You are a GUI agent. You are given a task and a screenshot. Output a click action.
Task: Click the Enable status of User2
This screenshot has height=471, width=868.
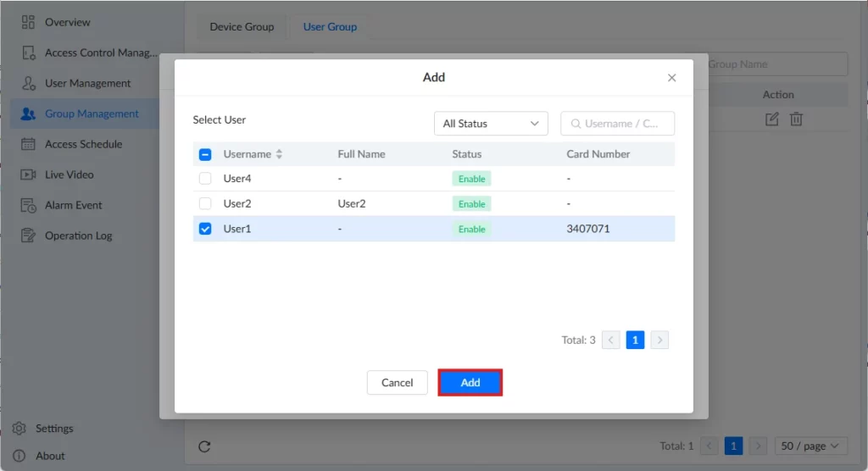(471, 203)
